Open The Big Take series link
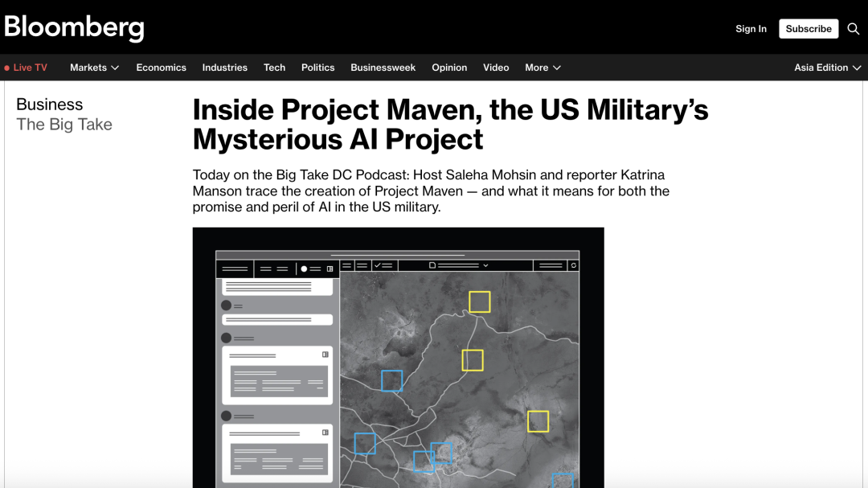 coord(64,125)
